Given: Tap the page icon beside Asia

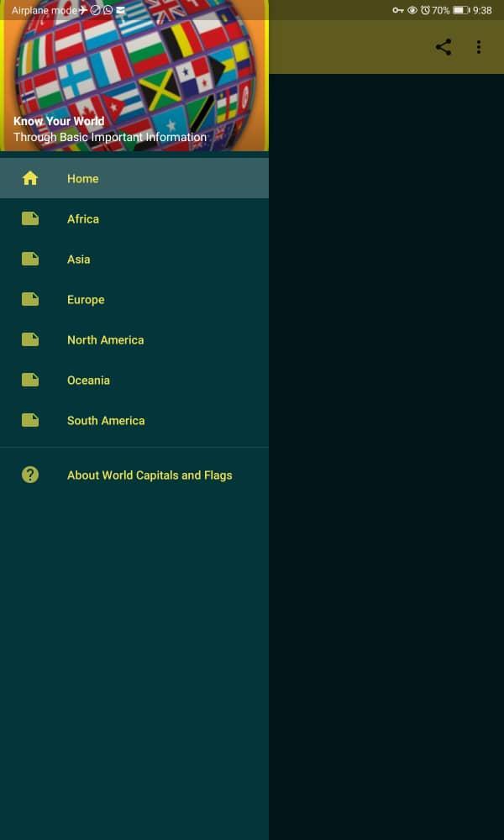Looking at the screenshot, I should (30, 259).
